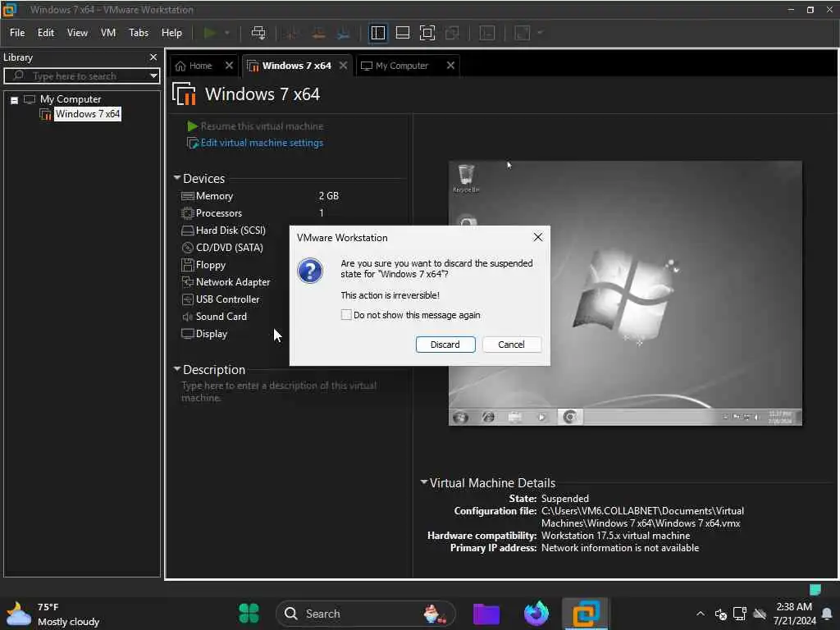This screenshot has height=630, width=840.
Task: Click the Manage Snapshots toolbar icon
Action: 344,33
